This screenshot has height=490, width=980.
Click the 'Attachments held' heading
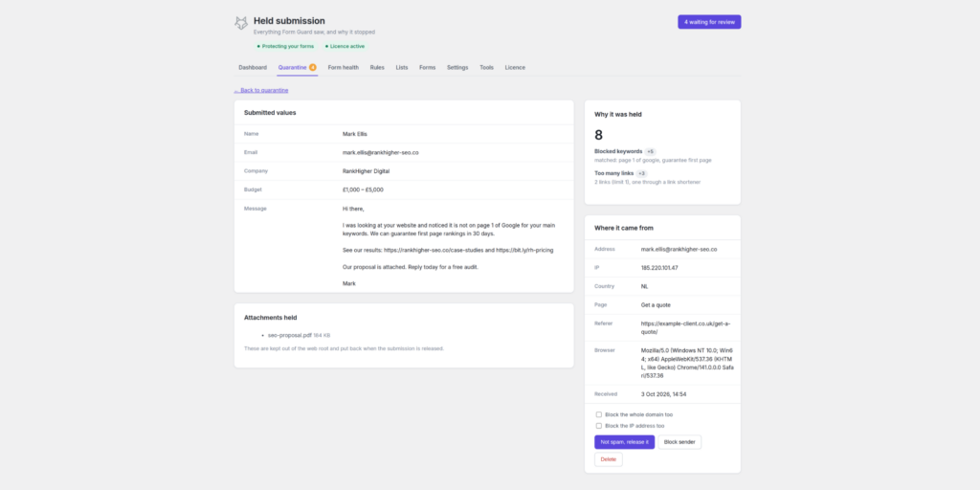[271, 318]
